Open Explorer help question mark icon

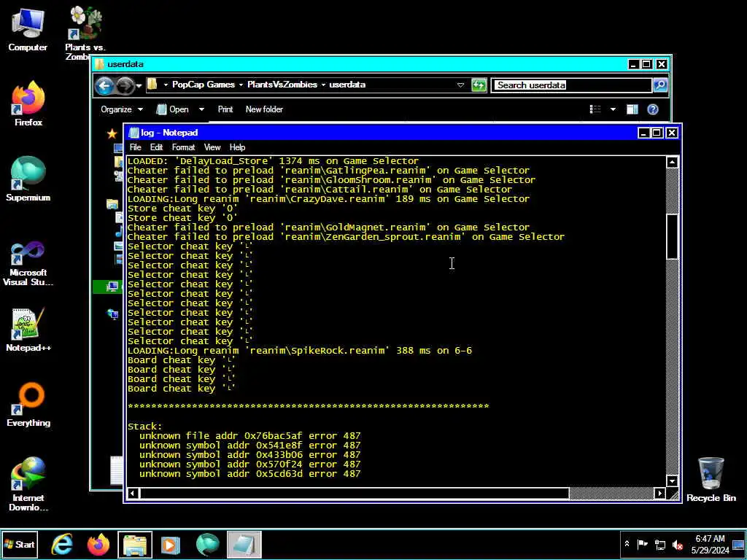pos(653,109)
